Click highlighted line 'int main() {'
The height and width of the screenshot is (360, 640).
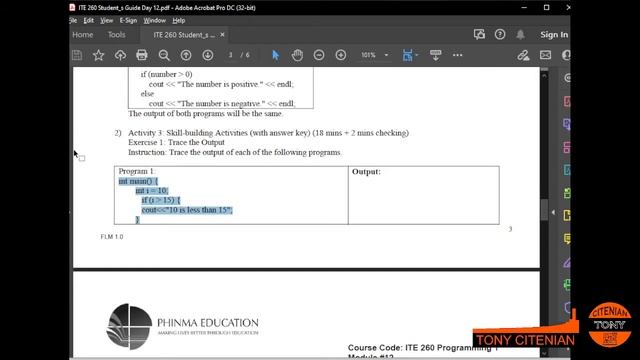coord(138,181)
